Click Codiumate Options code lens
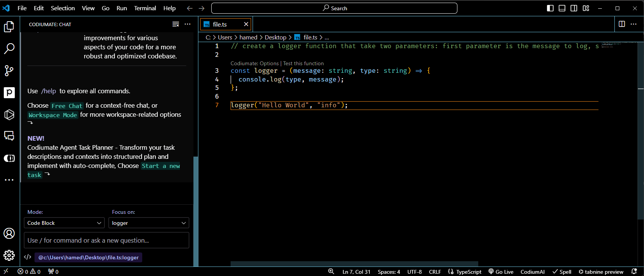The width and height of the screenshot is (644, 276). 254,63
